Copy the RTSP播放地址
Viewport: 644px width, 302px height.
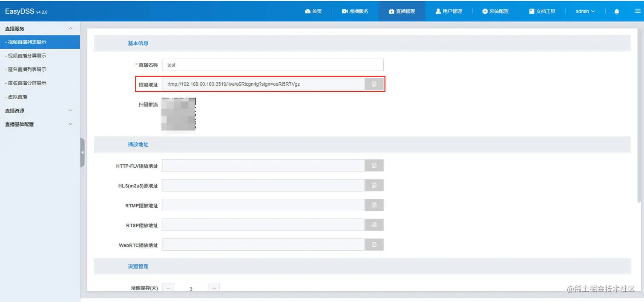click(x=374, y=225)
